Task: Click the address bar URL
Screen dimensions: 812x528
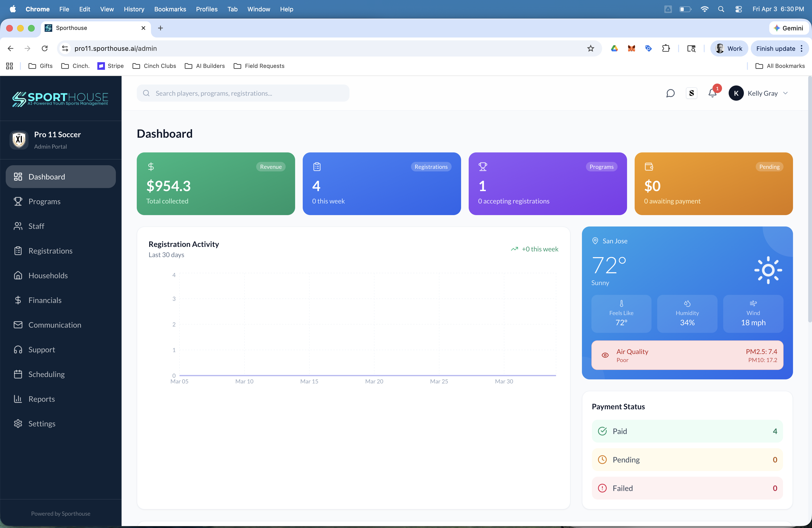Action: [x=116, y=48]
